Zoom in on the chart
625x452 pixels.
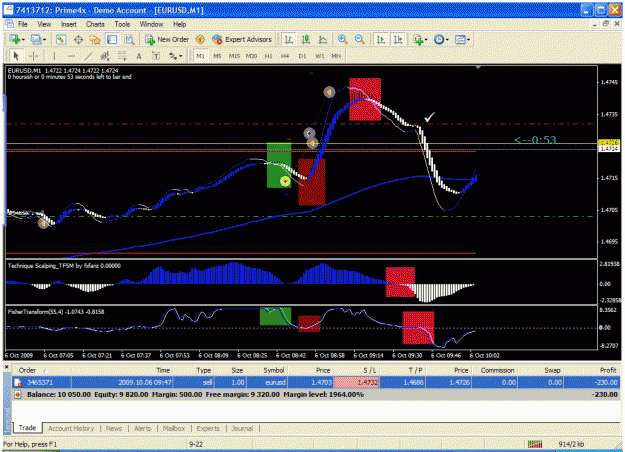(342, 39)
